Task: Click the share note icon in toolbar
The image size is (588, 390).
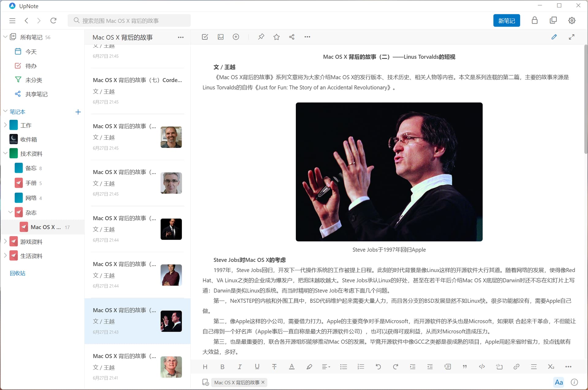Action: pyautogui.click(x=292, y=37)
